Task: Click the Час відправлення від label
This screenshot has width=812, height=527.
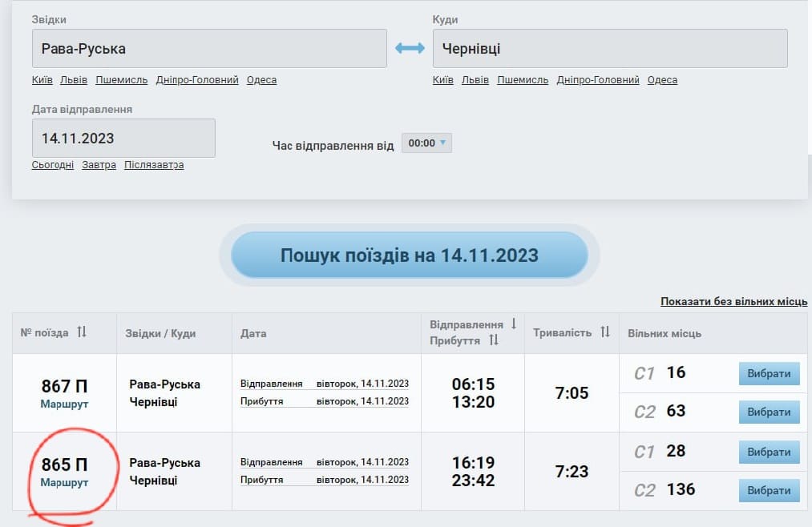Action: point(333,145)
